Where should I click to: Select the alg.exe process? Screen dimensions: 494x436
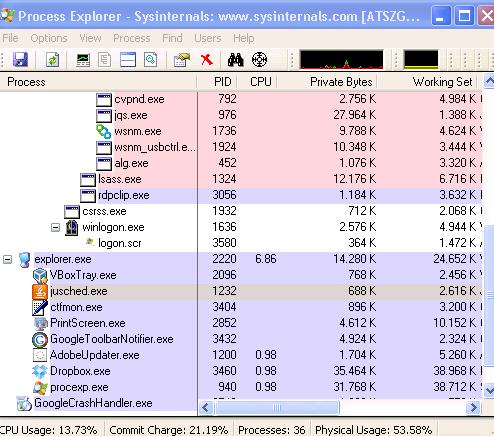click(131, 163)
